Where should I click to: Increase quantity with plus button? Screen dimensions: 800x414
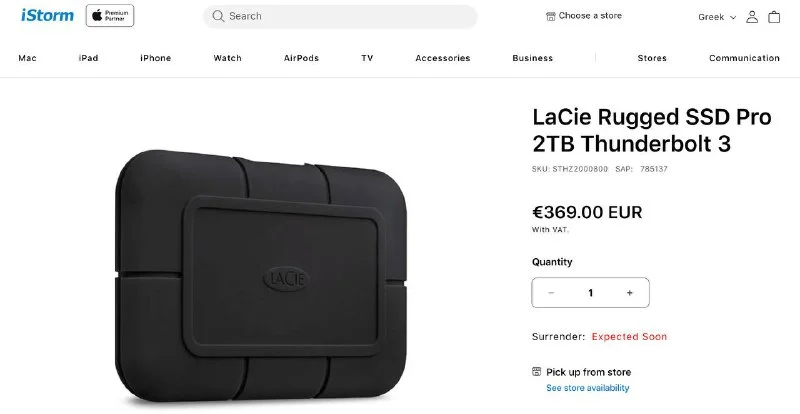tap(629, 293)
